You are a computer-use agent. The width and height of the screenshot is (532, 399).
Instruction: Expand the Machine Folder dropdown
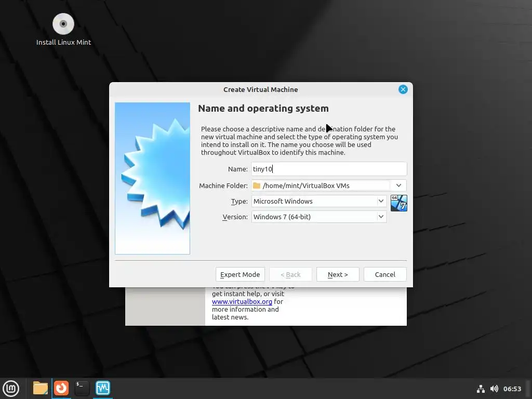click(398, 185)
